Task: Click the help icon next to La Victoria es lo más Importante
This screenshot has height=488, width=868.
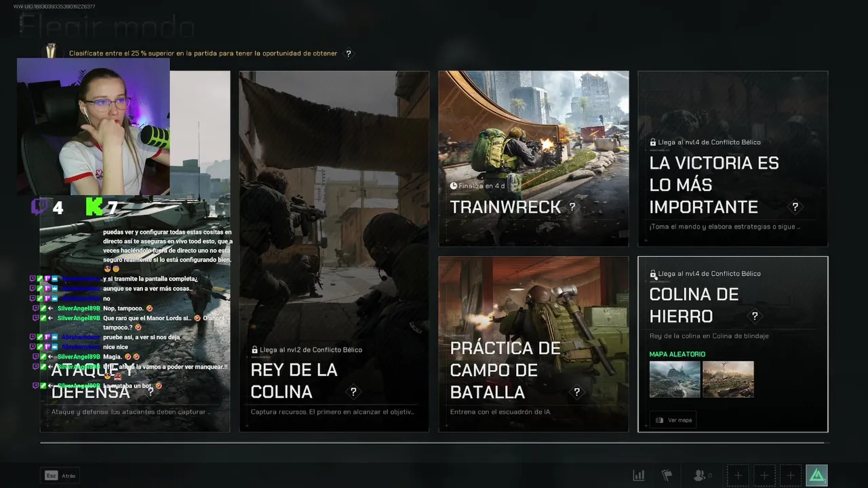Action: (x=795, y=207)
